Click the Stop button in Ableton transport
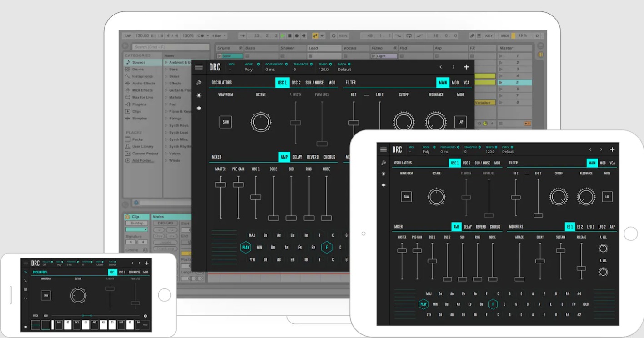 tap(289, 35)
